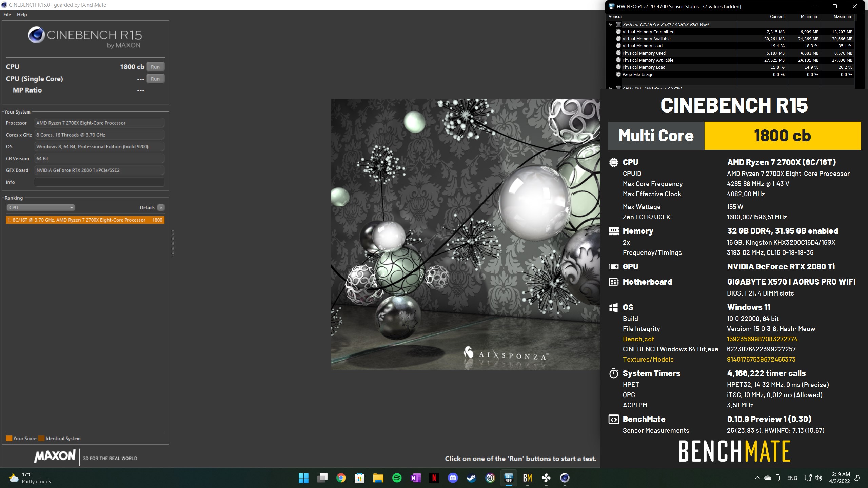
Task: Click the Processor field value
Action: 99,123
